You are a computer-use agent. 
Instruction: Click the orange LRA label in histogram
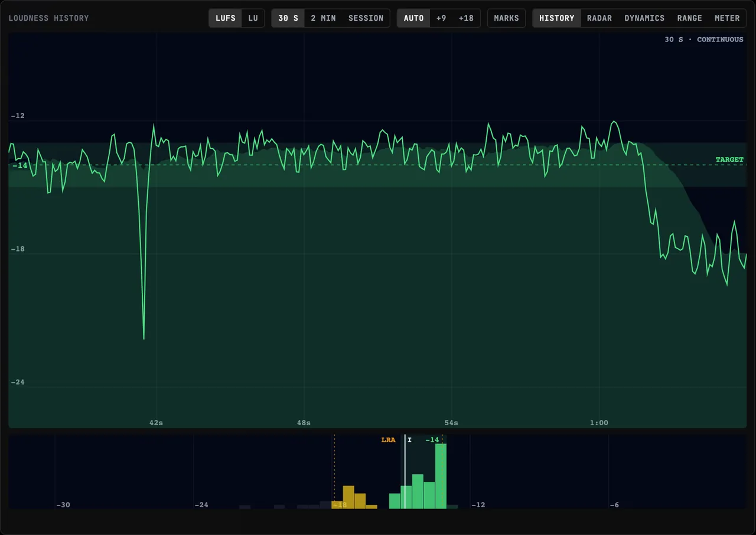coord(388,440)
